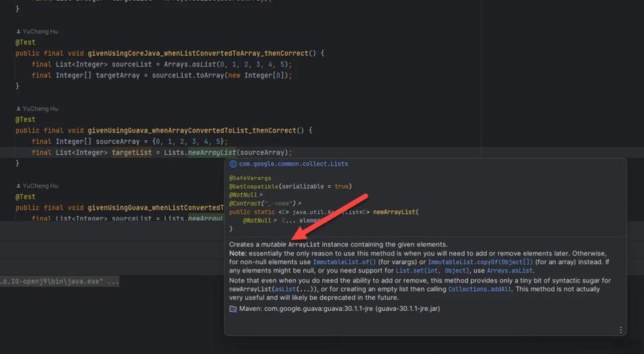
Task: Click the arrow after the parameter's @NotNull annotation
Action: tap(274, 220)
